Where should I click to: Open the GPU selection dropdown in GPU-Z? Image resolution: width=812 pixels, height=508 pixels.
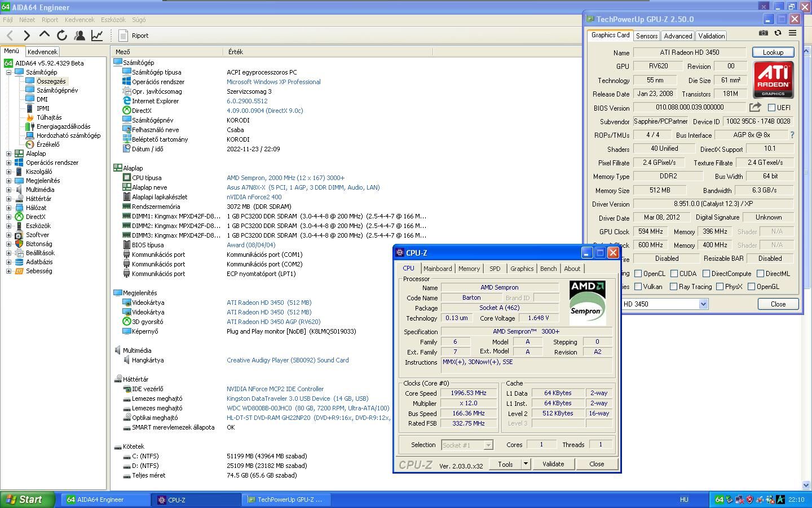(703, 304)
